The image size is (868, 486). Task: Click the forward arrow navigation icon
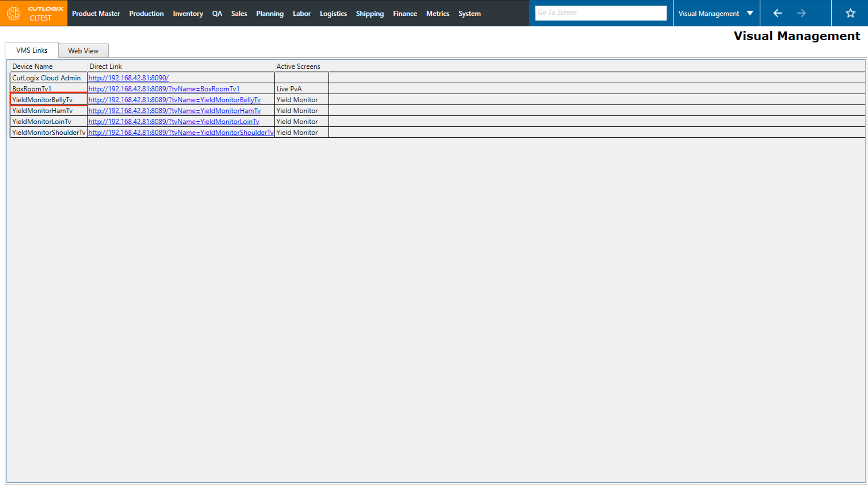click(802, 13)
